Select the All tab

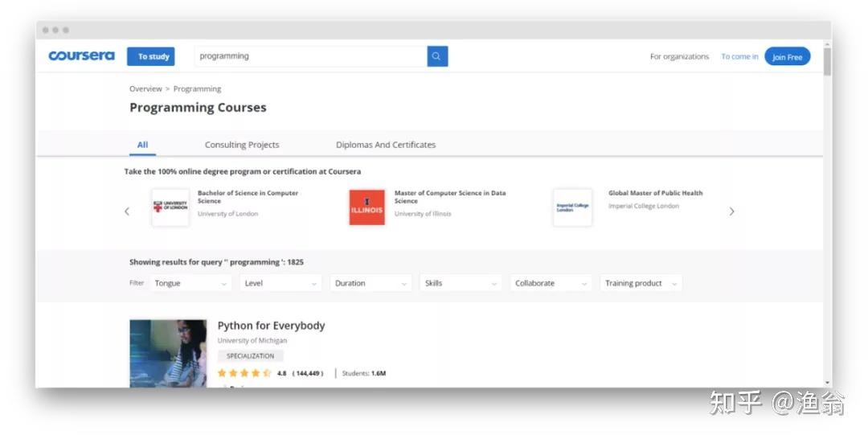tap(142, 145)
